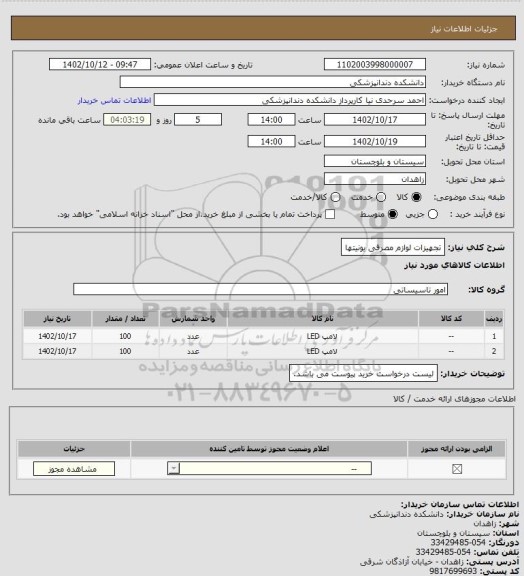The image size is (524, 576).
Task: Click quantity 100 in row 1
Action: coord(125,336)
